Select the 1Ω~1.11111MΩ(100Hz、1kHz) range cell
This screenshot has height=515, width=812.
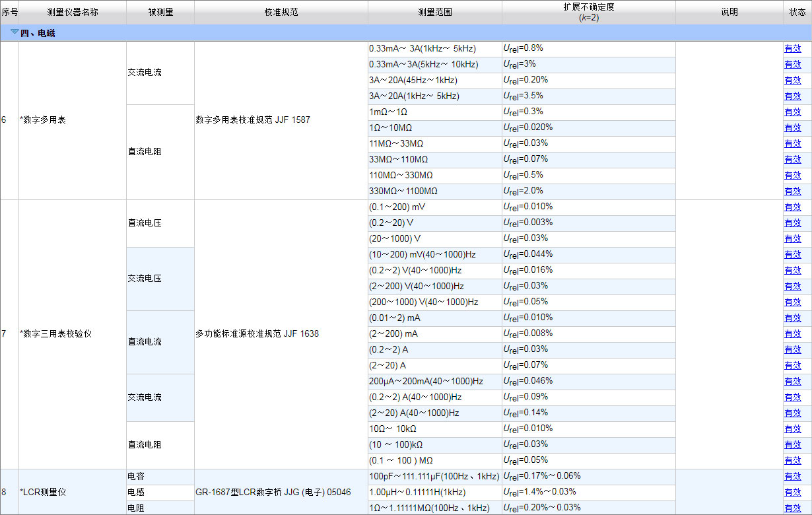(435, 508)
